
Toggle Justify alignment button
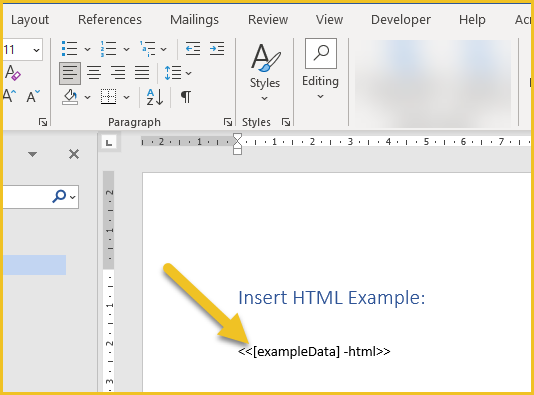pos(142,73)
